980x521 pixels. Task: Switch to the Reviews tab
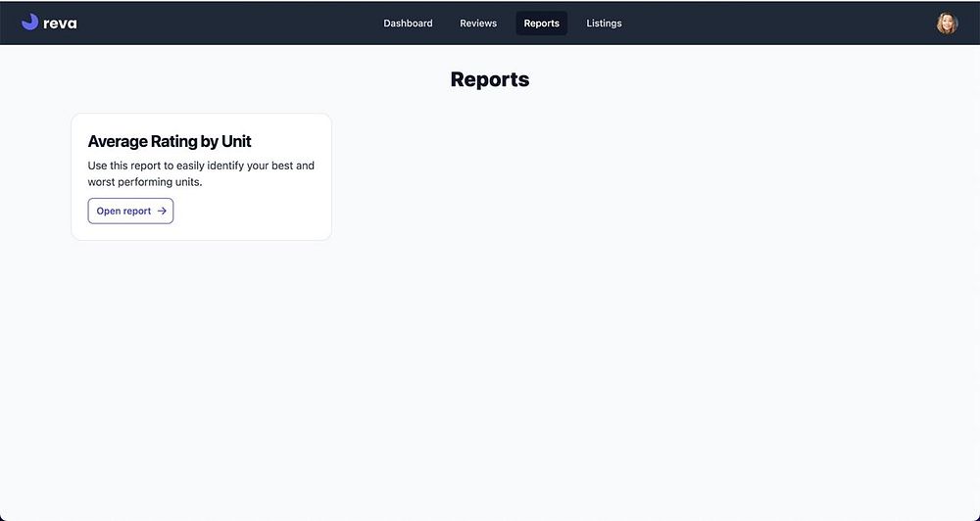click(x=478, y=24)
